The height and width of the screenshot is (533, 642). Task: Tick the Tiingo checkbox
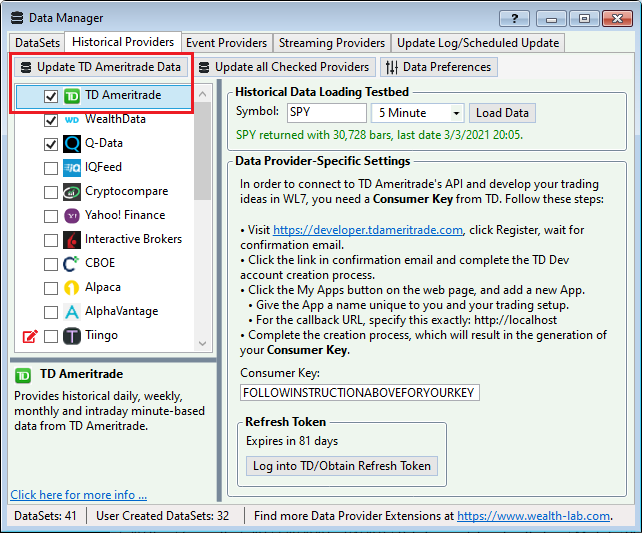[x=51, y=337]
